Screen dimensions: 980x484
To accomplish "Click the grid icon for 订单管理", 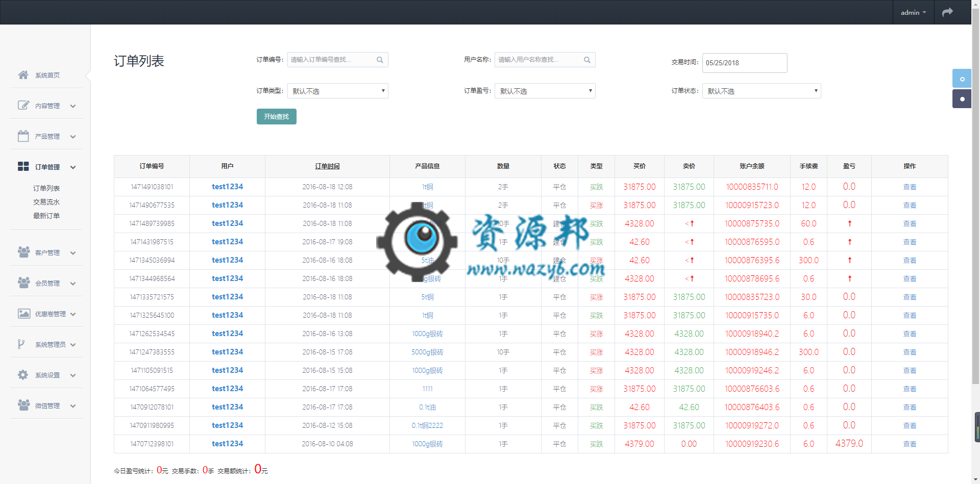I will click(23, 166).
